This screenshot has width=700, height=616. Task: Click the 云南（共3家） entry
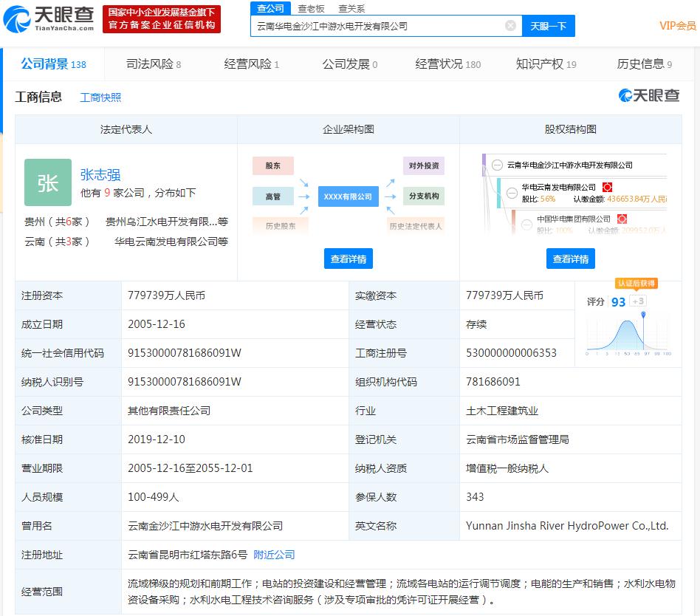57,242
